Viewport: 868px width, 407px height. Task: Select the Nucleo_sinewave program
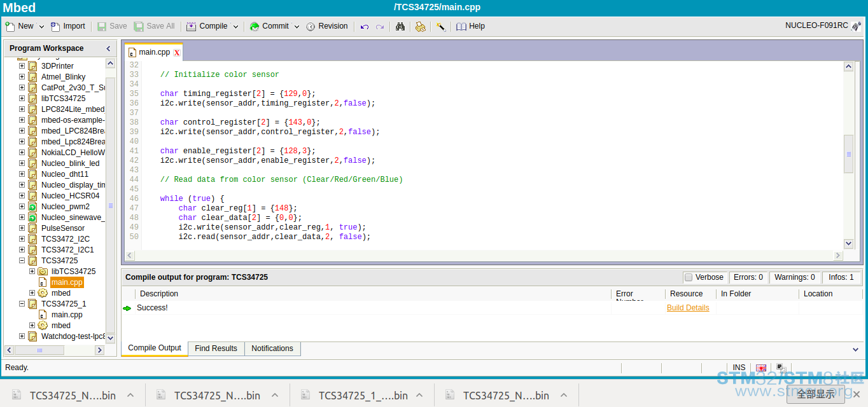pos(73,217)
